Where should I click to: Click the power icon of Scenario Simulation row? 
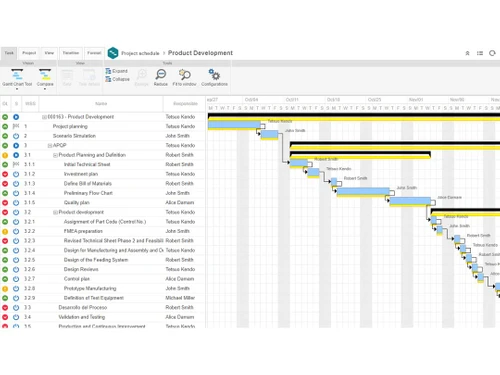click(16, 136)
